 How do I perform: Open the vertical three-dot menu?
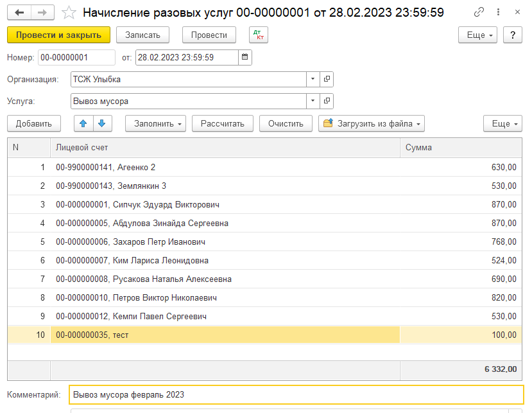point(498,12)
